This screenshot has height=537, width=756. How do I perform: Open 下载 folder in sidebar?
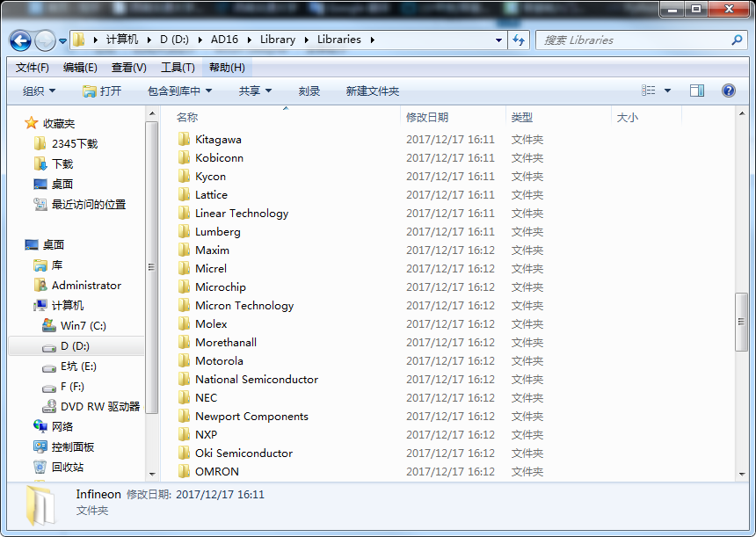point(54,163)
